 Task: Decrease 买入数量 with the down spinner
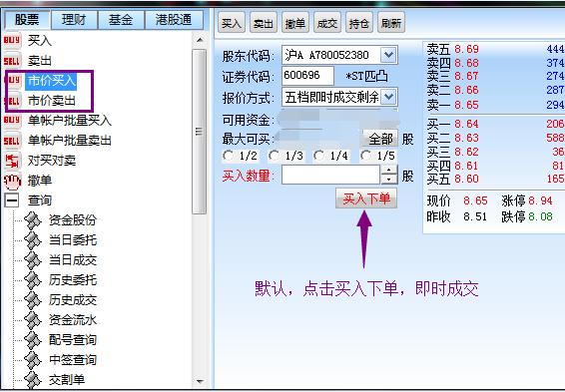click(x=388, y=180)
